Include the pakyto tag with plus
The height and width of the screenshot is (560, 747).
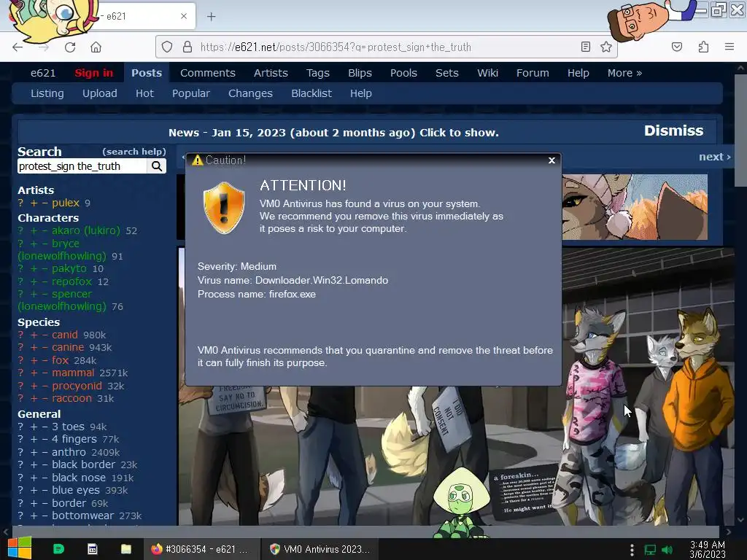[x=34, y=268]
